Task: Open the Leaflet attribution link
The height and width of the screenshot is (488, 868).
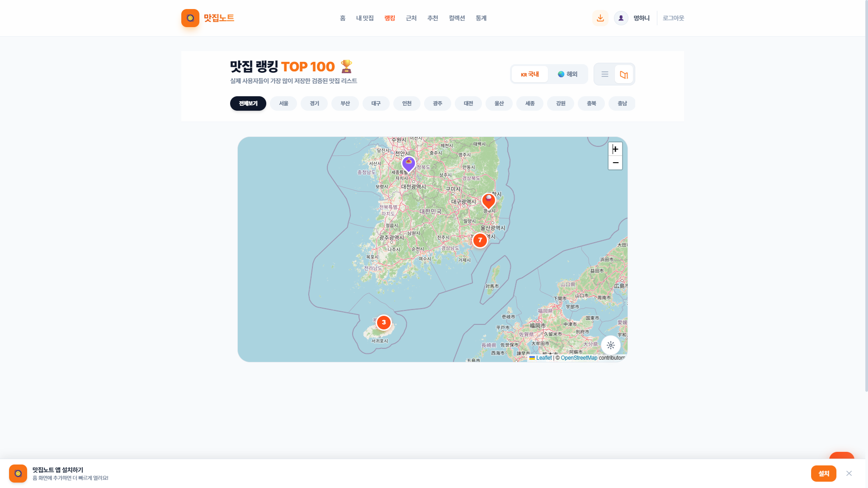Action: [544, 358]
